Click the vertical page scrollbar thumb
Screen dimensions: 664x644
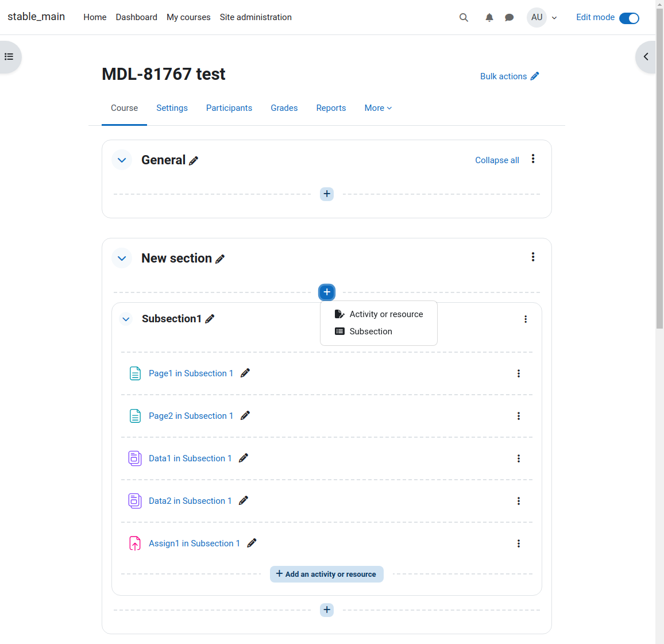(x=660, y=168)
